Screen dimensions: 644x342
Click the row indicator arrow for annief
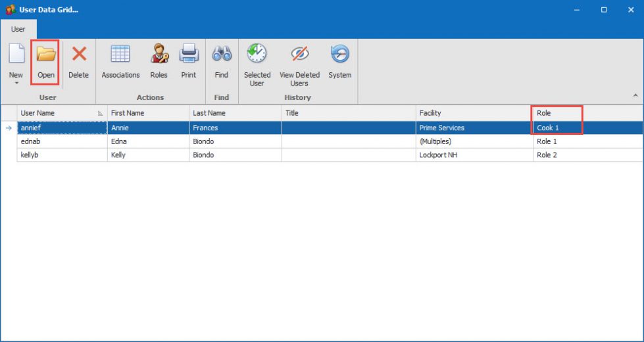pos(9,128)
